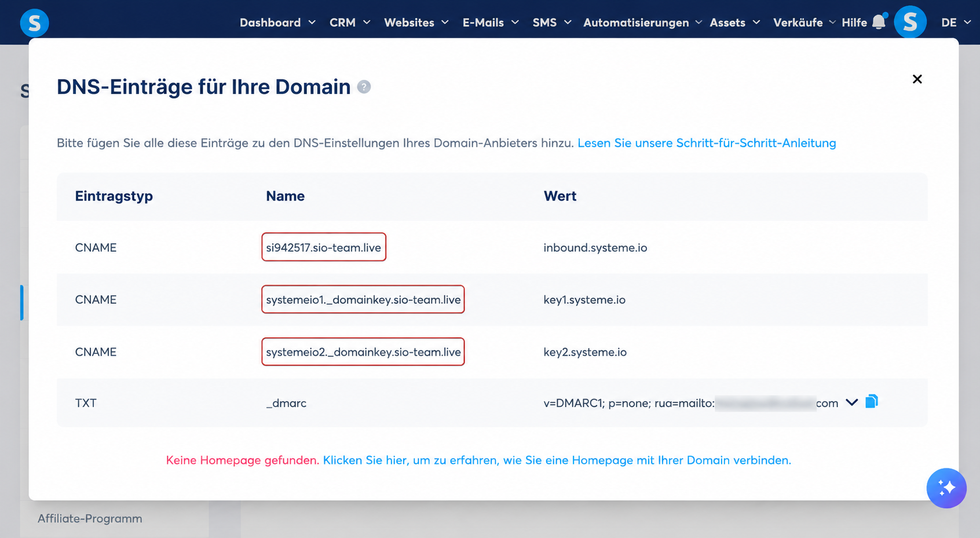The width and height of the screenshot is (980, 538).
Task: Select the name systemeio2._domainkey.sio-team.live
Action: [x=363, y=352]
